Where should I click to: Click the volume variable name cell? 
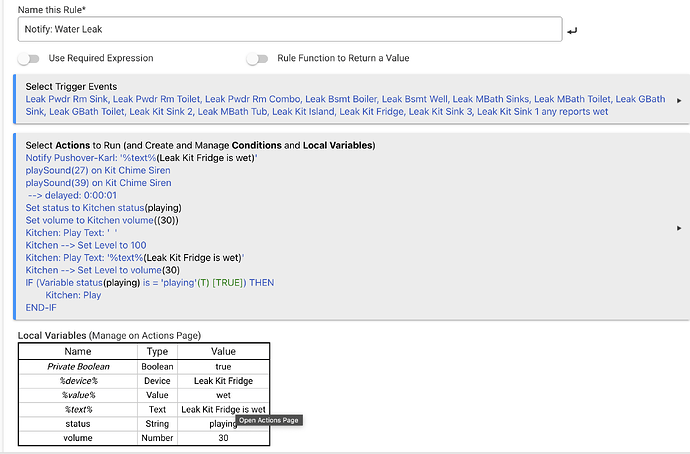point(78,438)
